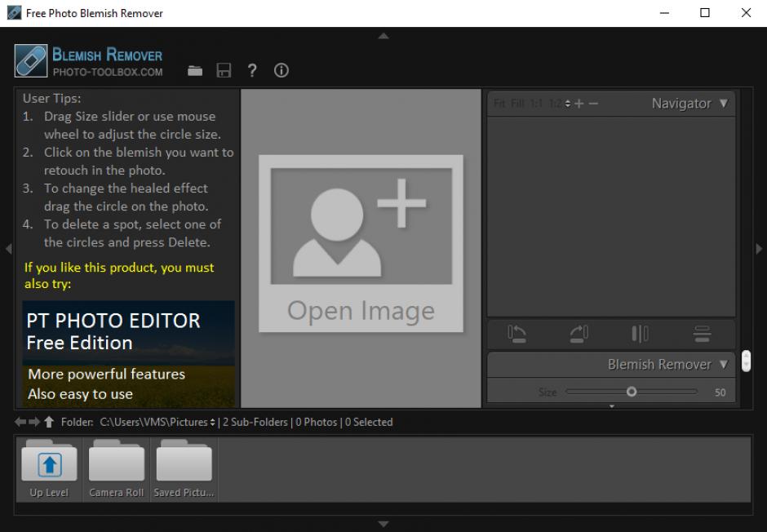Set zoom to 1:1 in Navigator
Screen dimensions: 767x532
pyautogui.click(x=536, y=104)
